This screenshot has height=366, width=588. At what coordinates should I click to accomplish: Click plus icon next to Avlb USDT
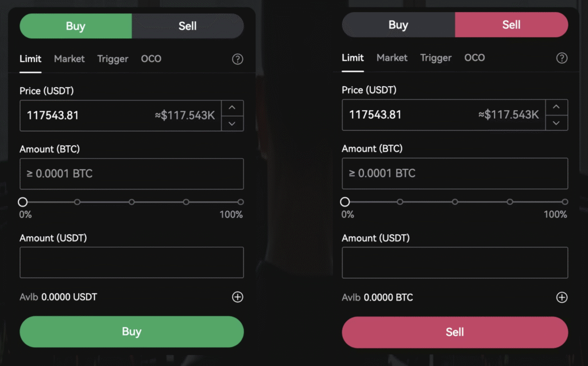point(237,297)
